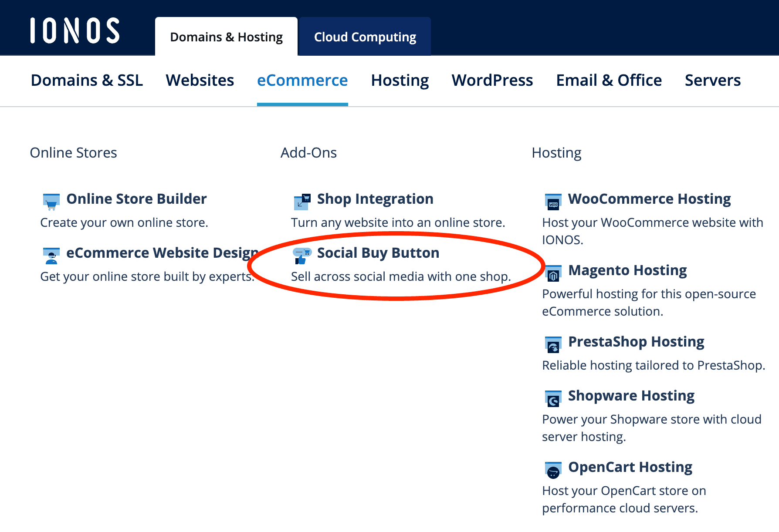Click the Shop Integration icon
The width and height of the screenshot is (779, 532).
pos(302,202)
